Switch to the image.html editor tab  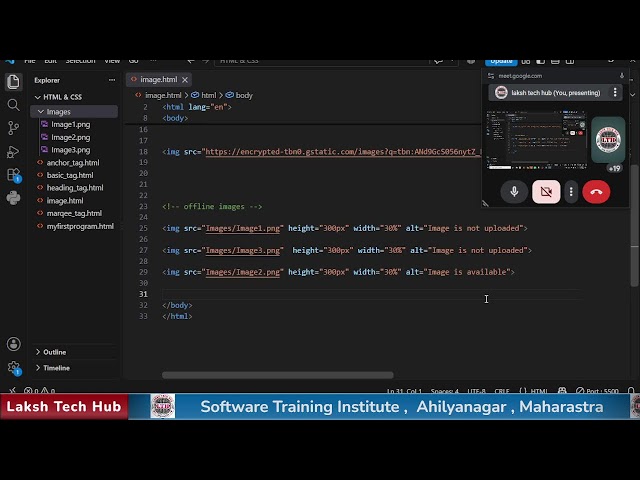pyautogui.click(x=158, y=80)
